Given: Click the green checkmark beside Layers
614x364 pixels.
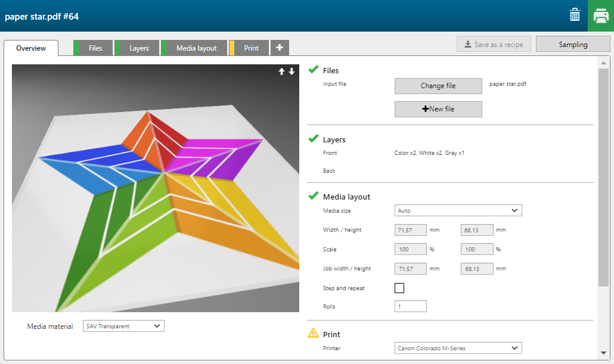Looking at the screenshot, I should (313, 139).
